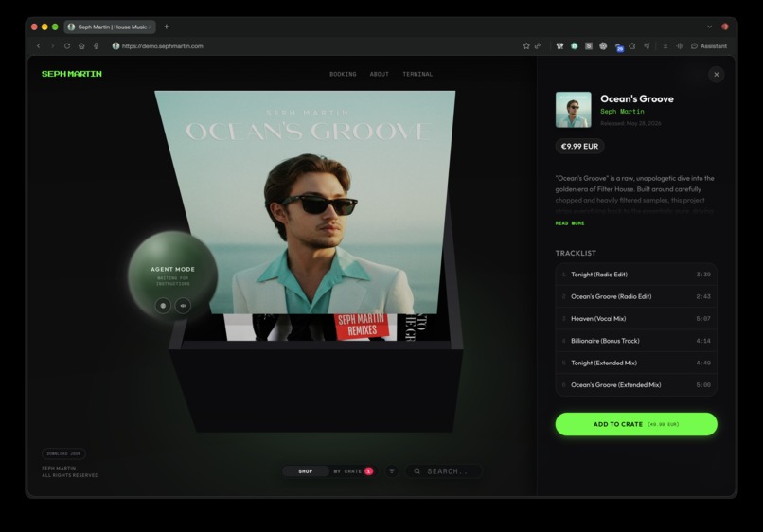Open the hexagon-shaped extension icon
The height and width of the screenshot is (532, 763).
pyautogui.click(x=632, y=46)
